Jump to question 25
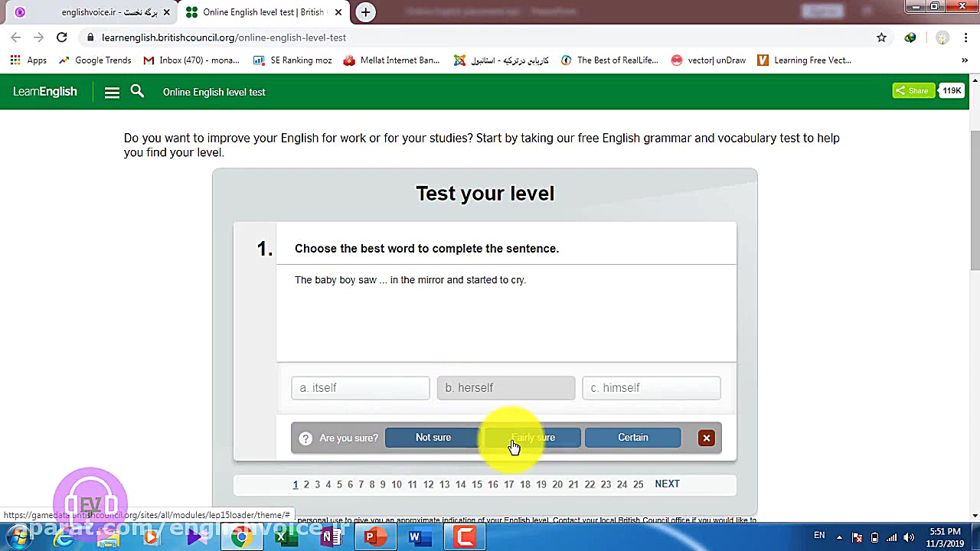Screen dimensions: 980x551 point(638,484)
